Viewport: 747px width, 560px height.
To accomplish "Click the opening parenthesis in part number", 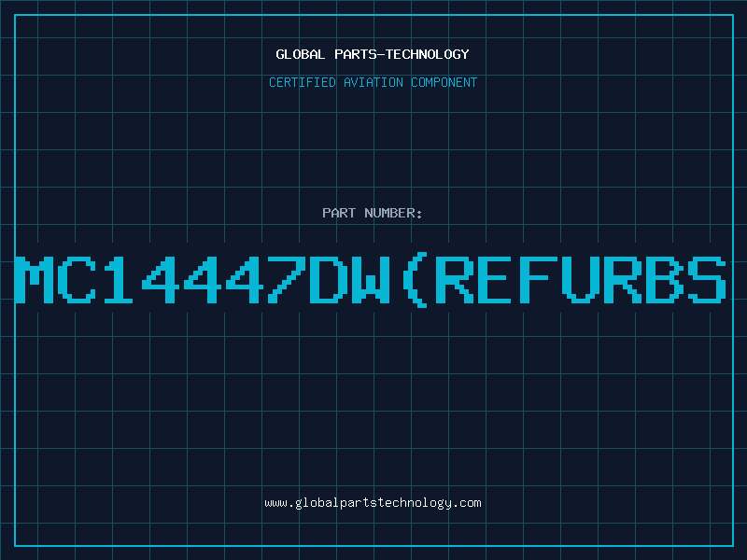I will click(415, 281).
